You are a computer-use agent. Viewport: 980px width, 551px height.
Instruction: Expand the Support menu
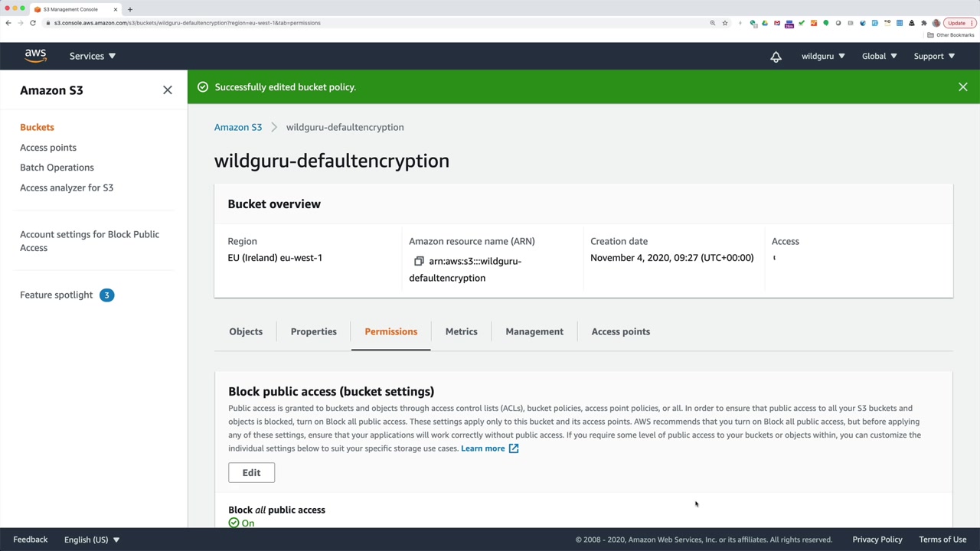(x=934, y=56)
